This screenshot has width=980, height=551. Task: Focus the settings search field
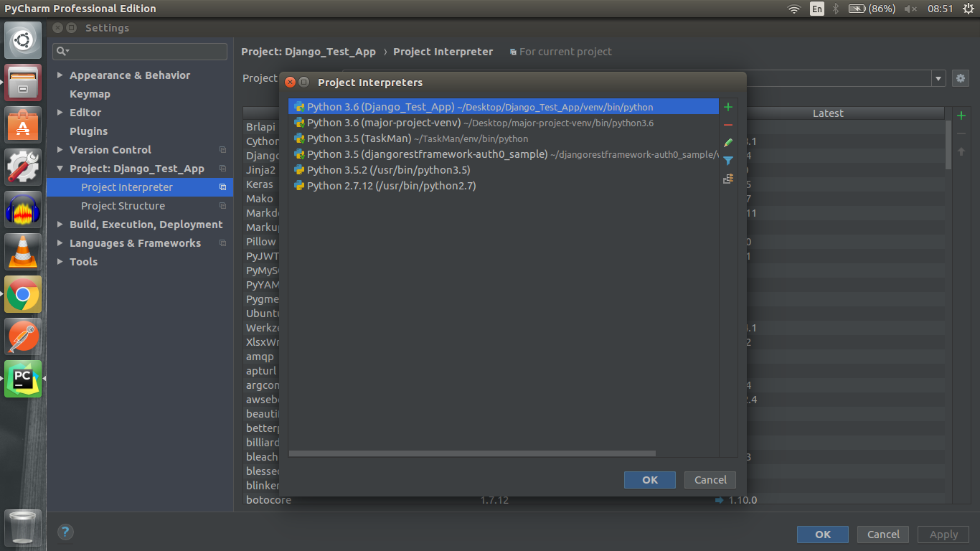(140, 51)
